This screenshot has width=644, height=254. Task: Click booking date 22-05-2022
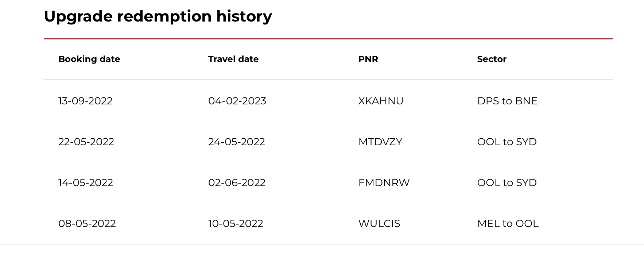86,142
